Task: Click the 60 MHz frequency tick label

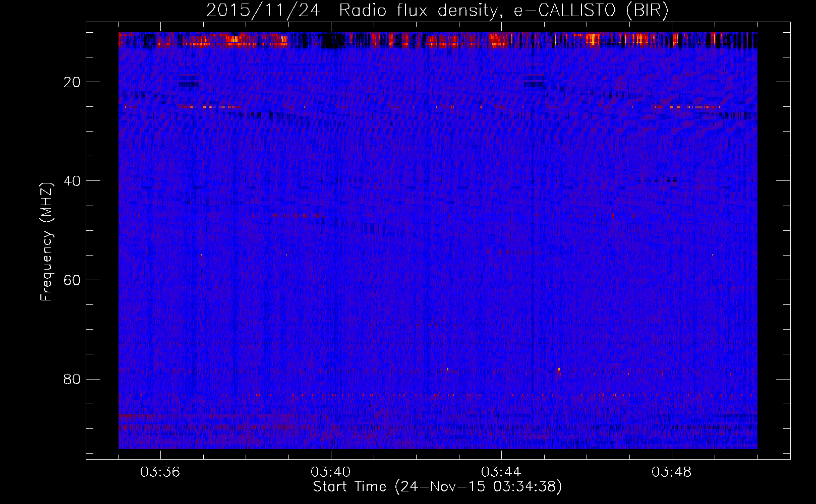Action: click(73, 280)
